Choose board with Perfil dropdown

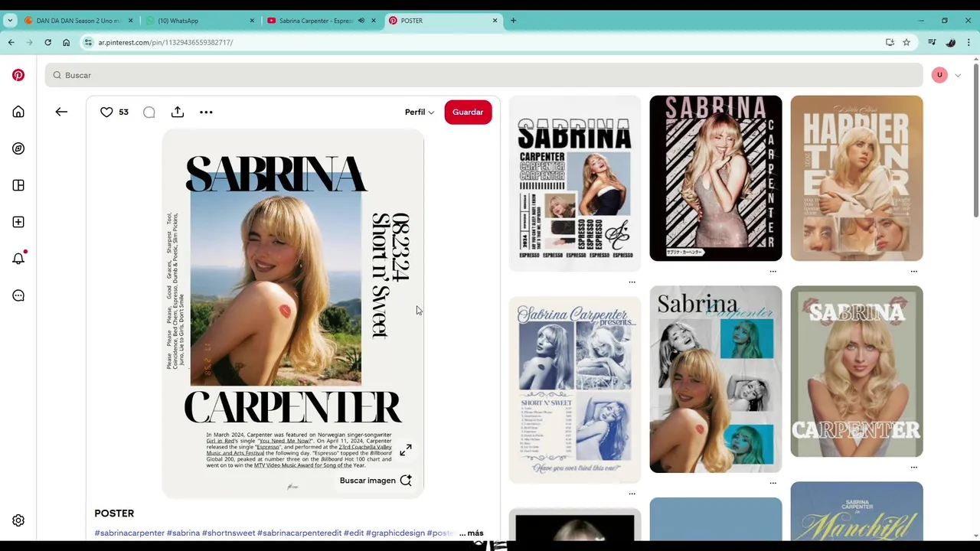tap(420, 112)
